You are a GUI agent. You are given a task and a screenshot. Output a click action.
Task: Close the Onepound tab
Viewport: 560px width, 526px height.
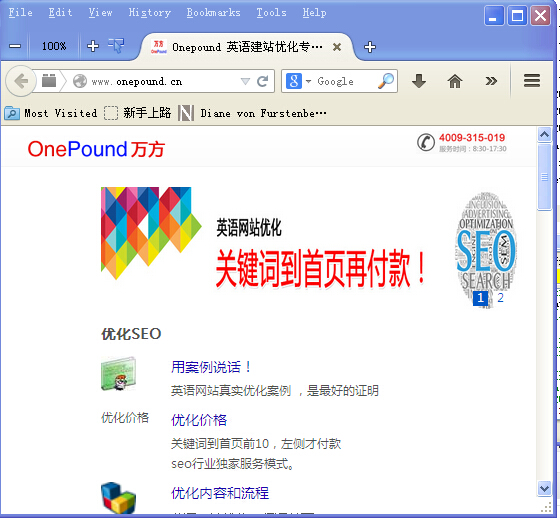(336, 47)
